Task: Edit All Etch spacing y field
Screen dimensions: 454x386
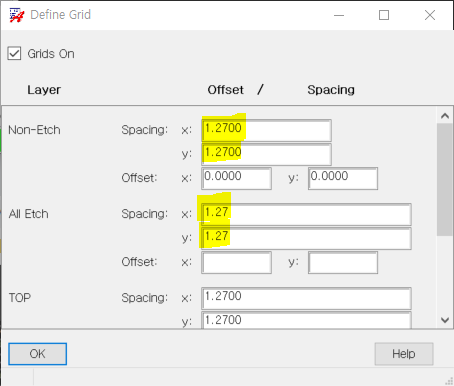Action: pos(306,238)
